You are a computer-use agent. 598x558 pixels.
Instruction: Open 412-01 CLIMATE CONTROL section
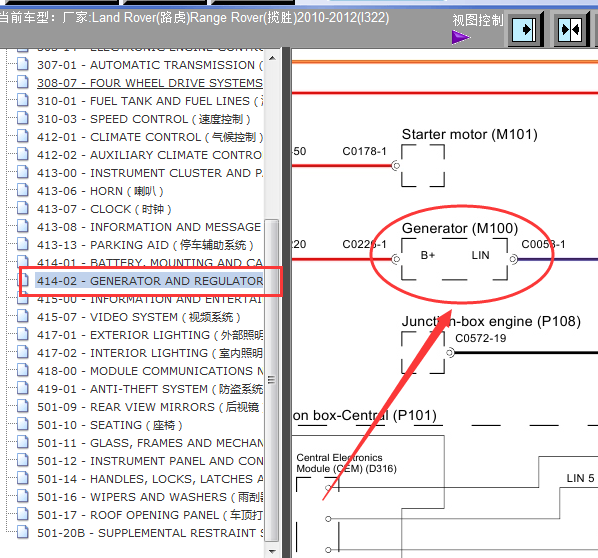[150, 137]
